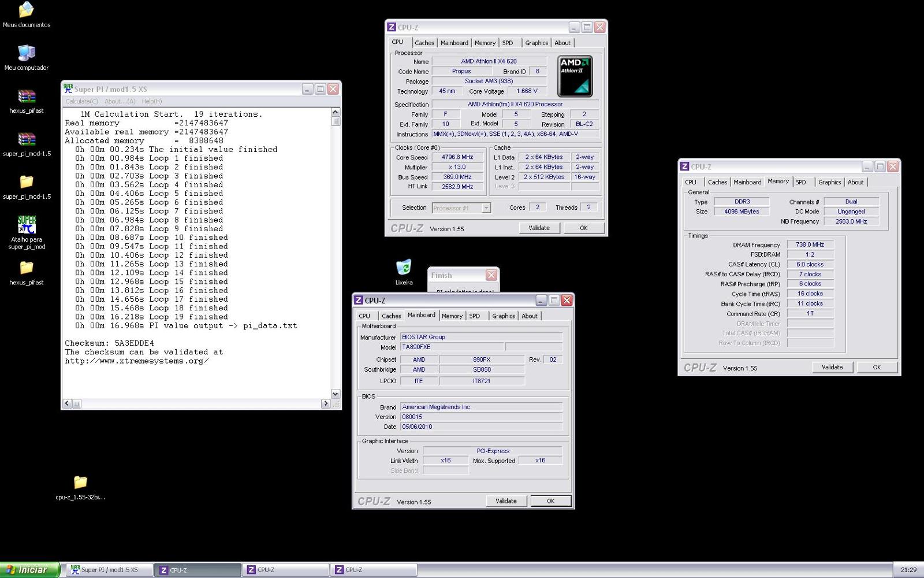Viewport: 924px width, 578px height.
Task: Open Memory tab in top CPU-Z window
Action: click(x=485, y=43)
